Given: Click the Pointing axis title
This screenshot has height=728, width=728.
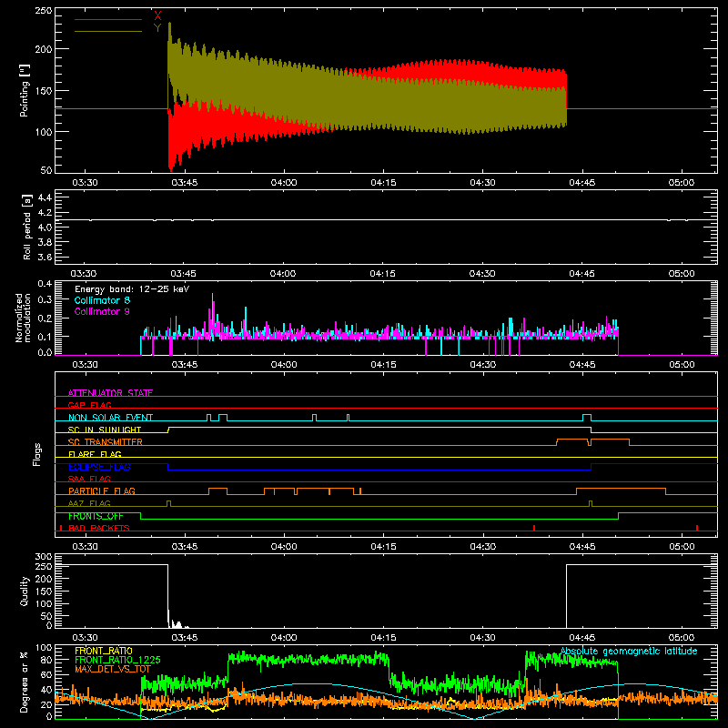Looking at the screenshot, I should [x=25, y=90].
